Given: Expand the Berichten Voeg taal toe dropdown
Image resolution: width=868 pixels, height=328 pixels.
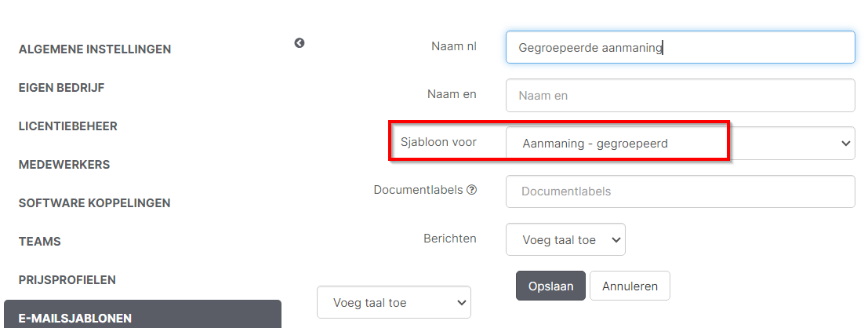Looking at the screenshot, I should 565,239.
